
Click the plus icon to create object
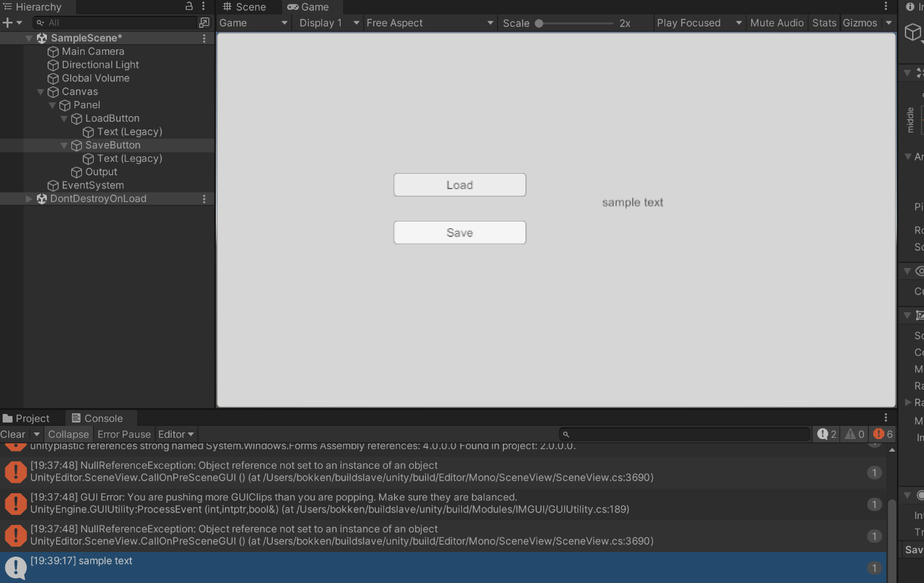coord(7,22)
